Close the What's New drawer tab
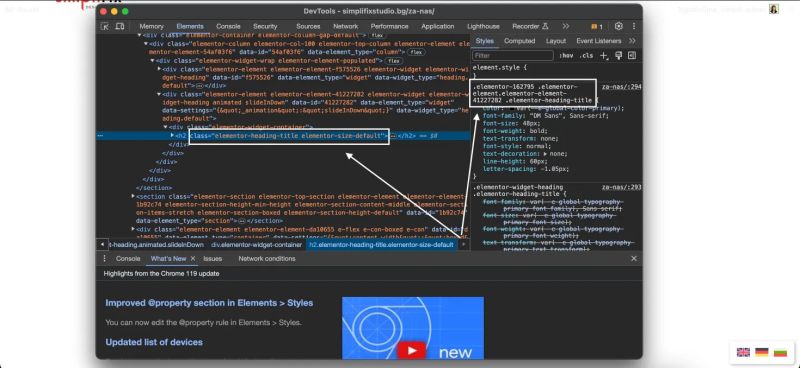The image size is (800, 368). pos(193,259)
